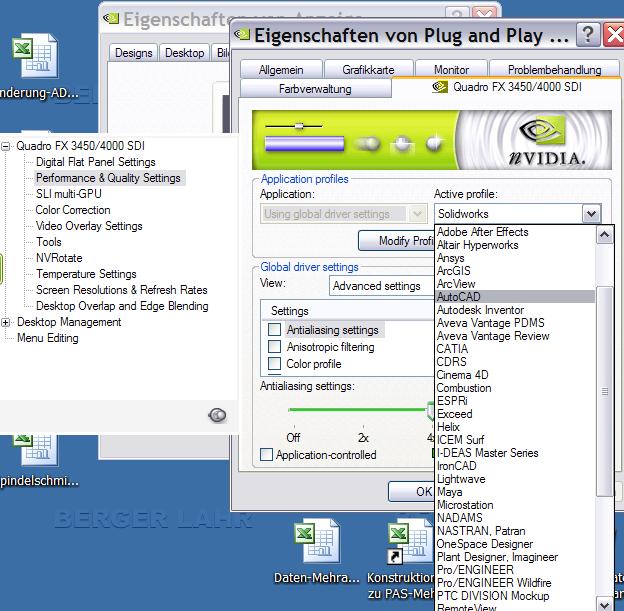The width and height of the screenshot is (624, 611).
Task: Choose NASTRAN, Patran profile
Action: [x=515, y=531]
